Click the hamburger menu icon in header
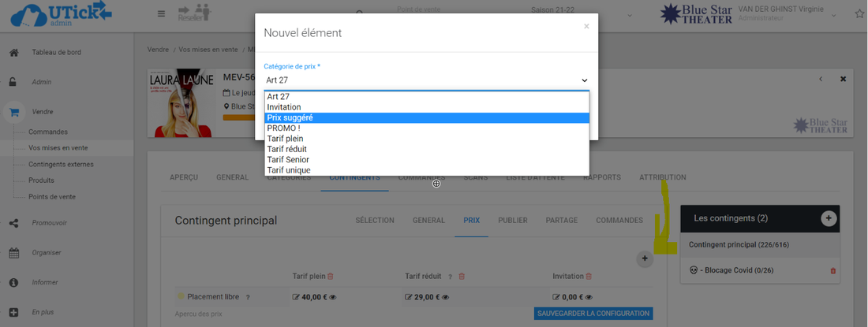868x327 pixels. (161, 13)
